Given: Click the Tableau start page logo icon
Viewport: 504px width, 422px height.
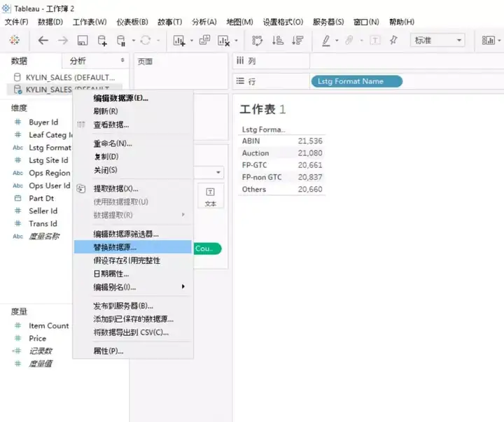Looking at the screenshot, I should coord(15,40).
